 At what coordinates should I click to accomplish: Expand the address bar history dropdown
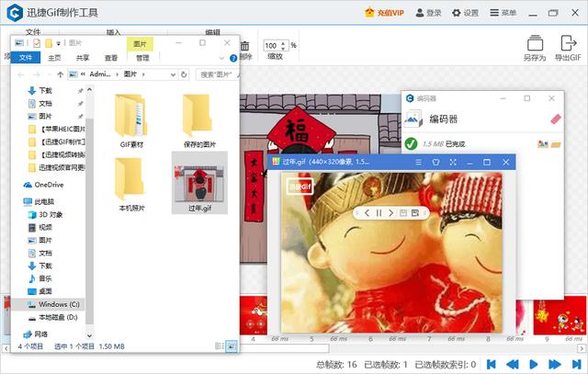click(174, 74)
